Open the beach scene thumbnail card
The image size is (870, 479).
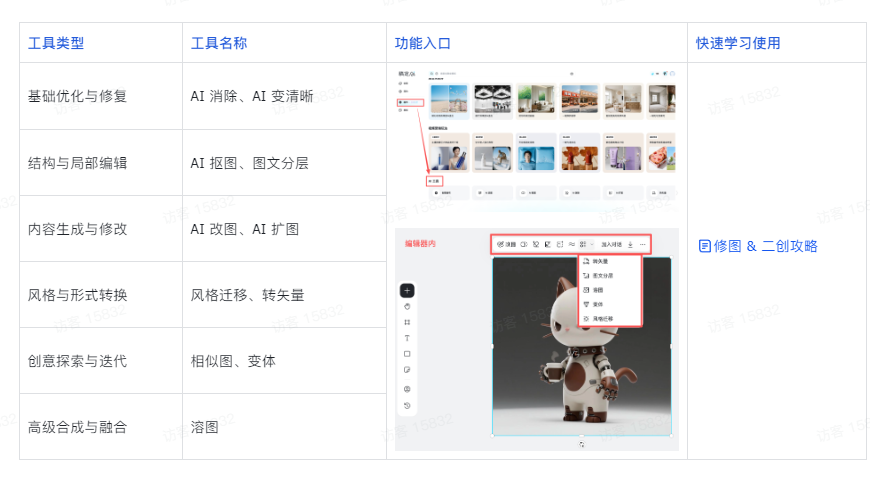449,101
